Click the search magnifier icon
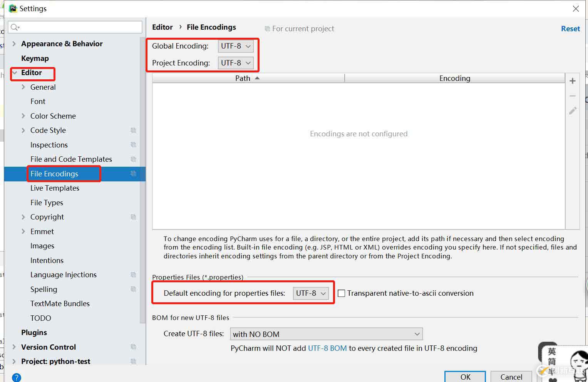This screenshot has height=382, width=588. tap(15, 27)
